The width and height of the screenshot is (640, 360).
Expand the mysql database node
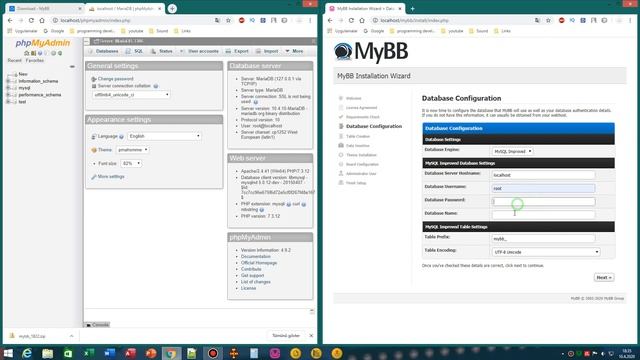tap(8, 88)
